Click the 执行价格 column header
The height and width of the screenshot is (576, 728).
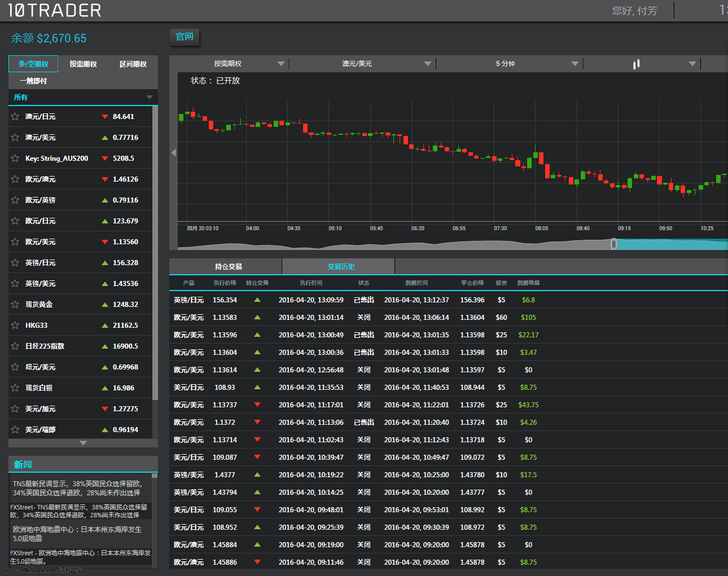pos(225,283)
